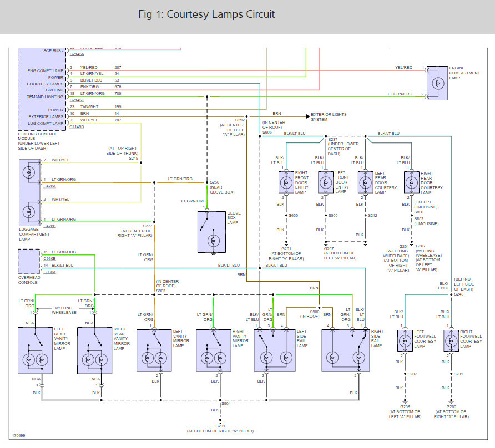Click the S201 splice label

(458, 374)
